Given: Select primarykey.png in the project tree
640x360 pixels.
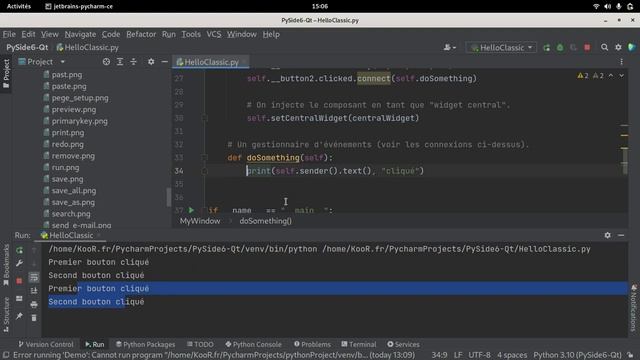Looking at the screenshot, I should click(x=79, y=121).
